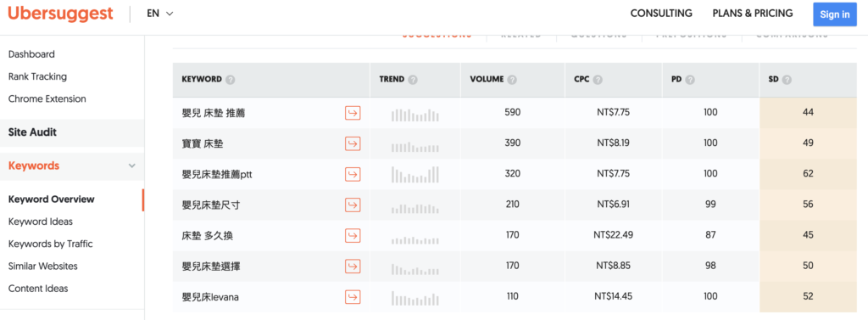The image size is (868, 320).
Task: Click arrow icon next to 寶寶 床墊
Action: click(353, 143)
